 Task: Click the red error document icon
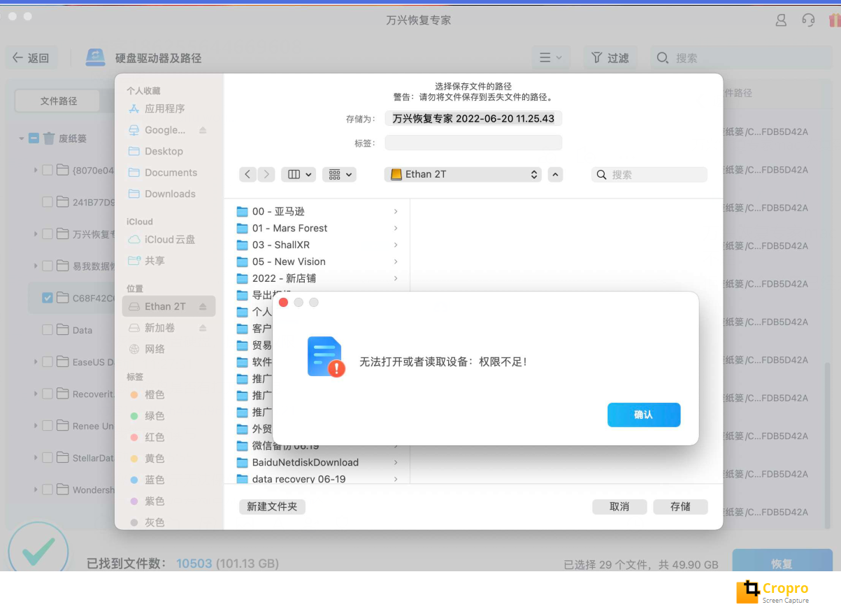(326, 357)
